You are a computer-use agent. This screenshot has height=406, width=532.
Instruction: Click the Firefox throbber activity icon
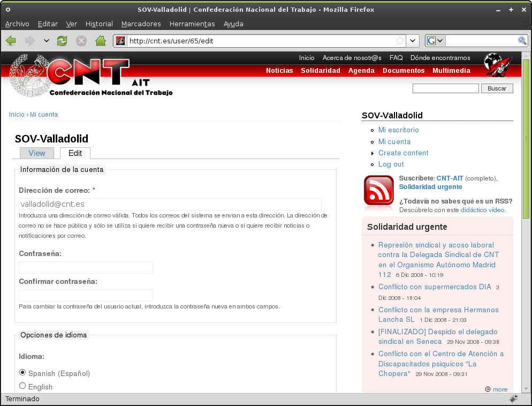525,24
